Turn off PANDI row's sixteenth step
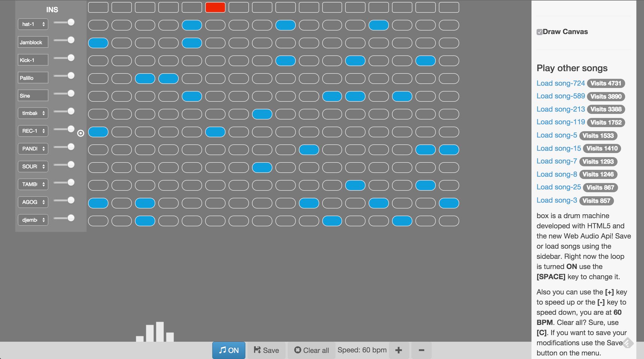Viewport: 644px width, 359px height. (449, 150)
